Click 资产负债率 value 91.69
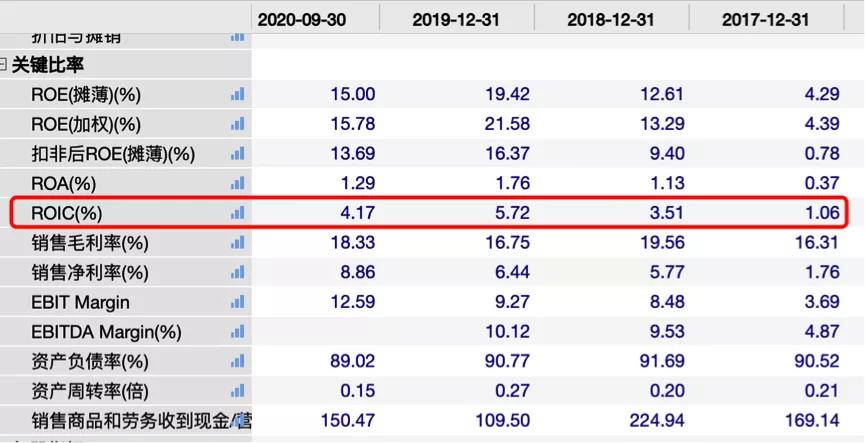This screenshot has height=443, width=865. [662, 361]
